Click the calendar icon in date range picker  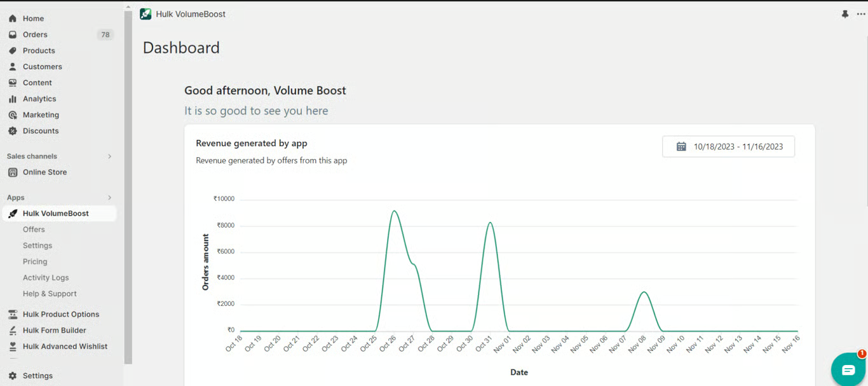(x=681, y=146)
